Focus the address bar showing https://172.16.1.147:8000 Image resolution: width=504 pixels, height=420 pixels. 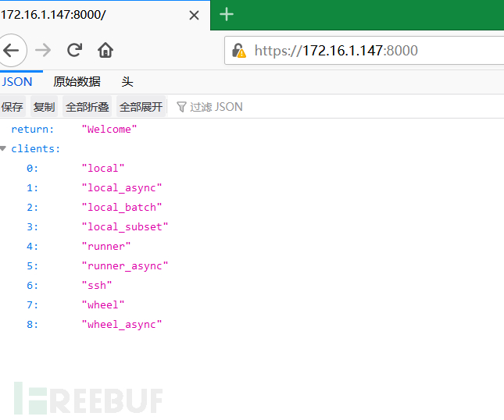tap(364, 51)
